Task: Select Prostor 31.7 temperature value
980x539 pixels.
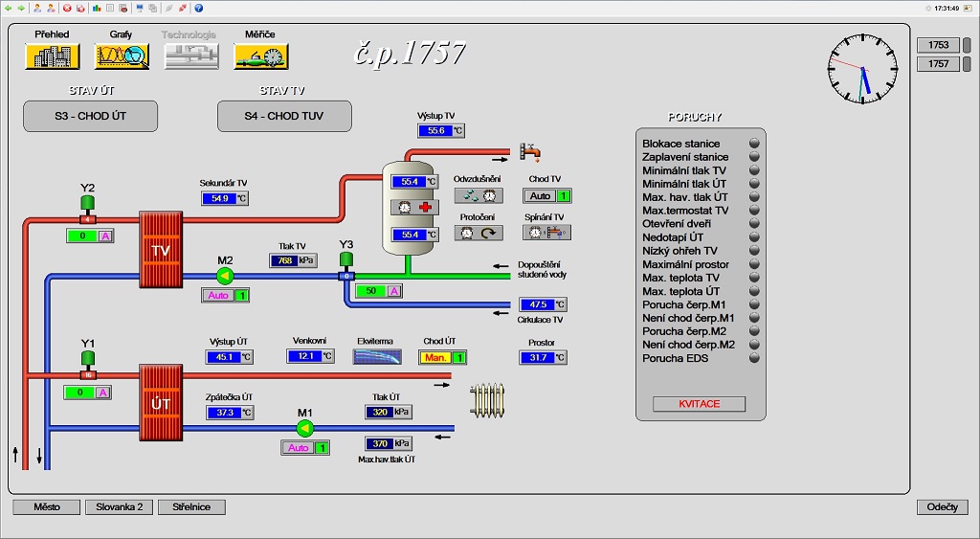Action: pos(544,358)
